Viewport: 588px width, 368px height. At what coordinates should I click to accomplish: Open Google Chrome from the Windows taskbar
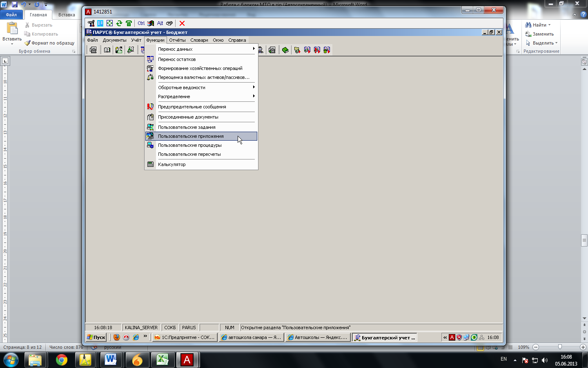[x=62, y=360]
